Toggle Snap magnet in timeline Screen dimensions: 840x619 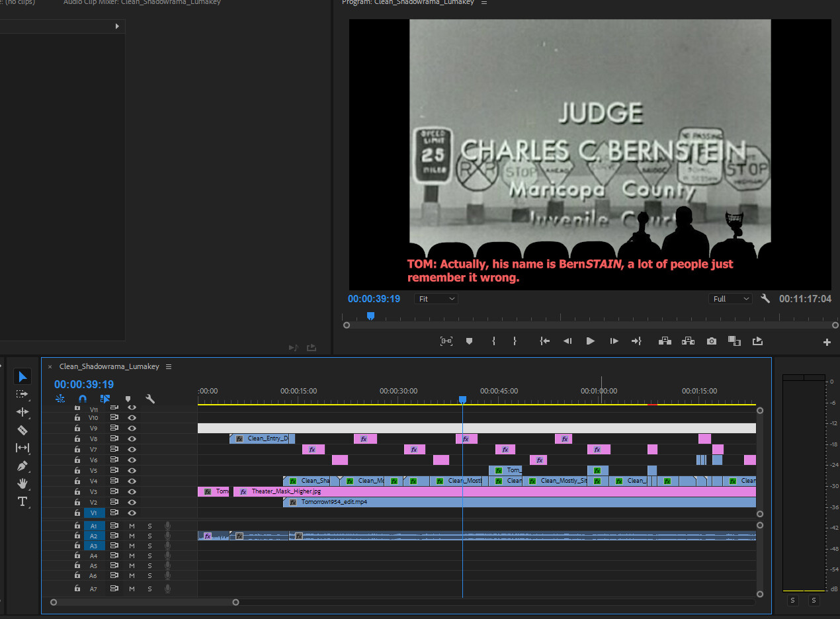pyautogui.click(x=83, y=399)
